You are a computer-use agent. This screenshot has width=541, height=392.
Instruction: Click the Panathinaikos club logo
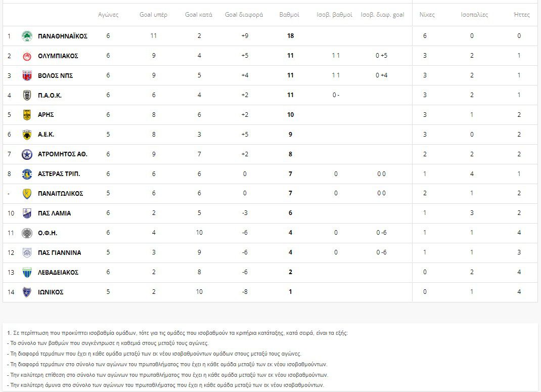click(x=27, y=36)
